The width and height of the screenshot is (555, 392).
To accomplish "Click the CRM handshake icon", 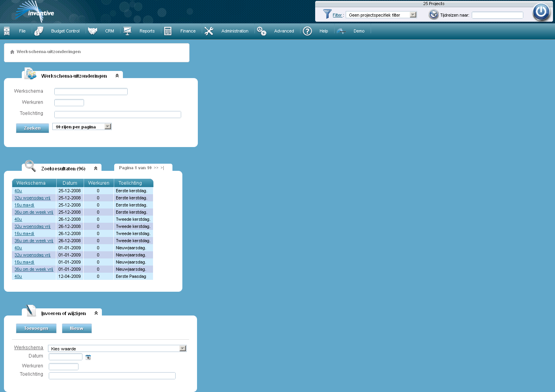I will coord(93,31).
